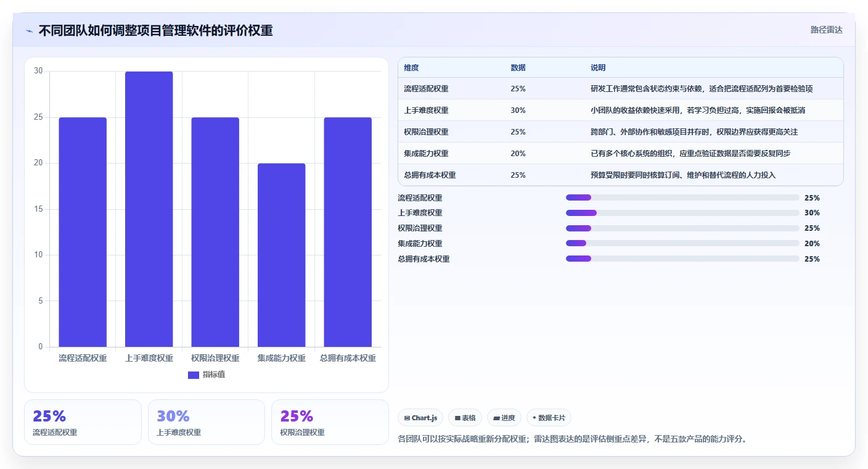Click the 集成能力权重 bar in the chart

281,255
